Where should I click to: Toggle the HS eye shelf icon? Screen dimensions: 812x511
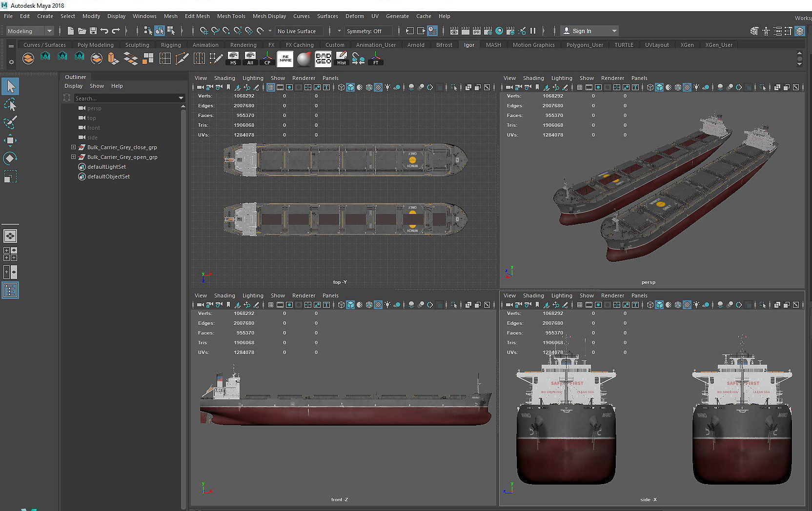click(233, 59)
